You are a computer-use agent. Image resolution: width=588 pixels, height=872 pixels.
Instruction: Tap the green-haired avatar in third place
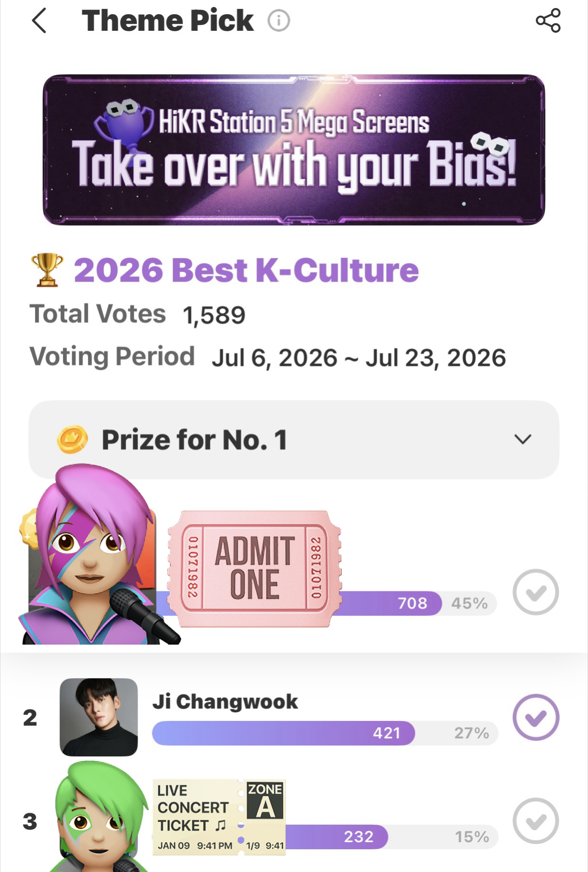click(x=99, y=817)
